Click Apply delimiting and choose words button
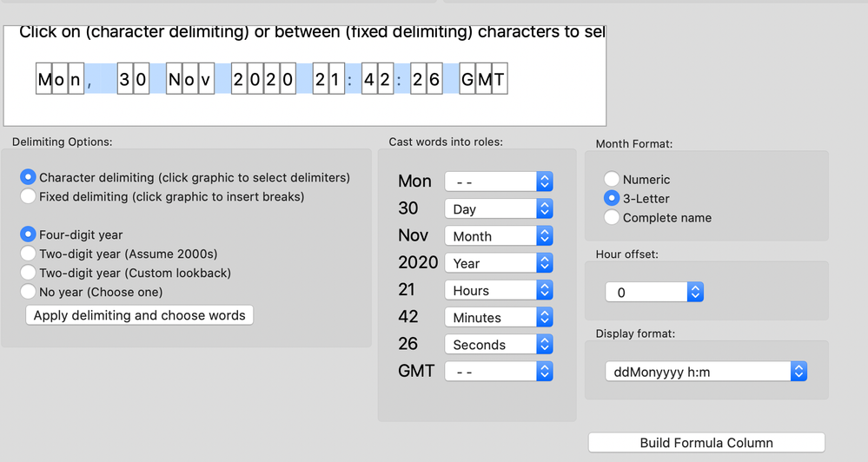868x462 pixels. pyautogui.click(x=140, y=315)
